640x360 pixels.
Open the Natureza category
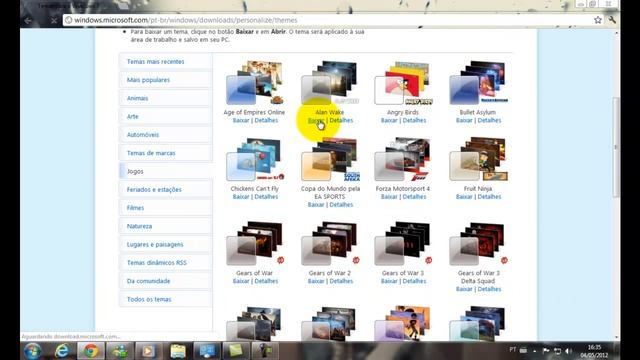(140, 226)
